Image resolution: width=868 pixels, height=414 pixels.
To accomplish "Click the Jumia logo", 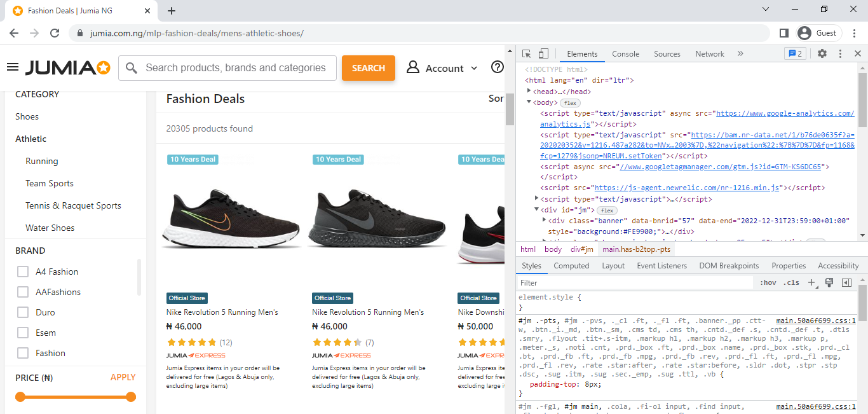I will (x=68, y=67).
